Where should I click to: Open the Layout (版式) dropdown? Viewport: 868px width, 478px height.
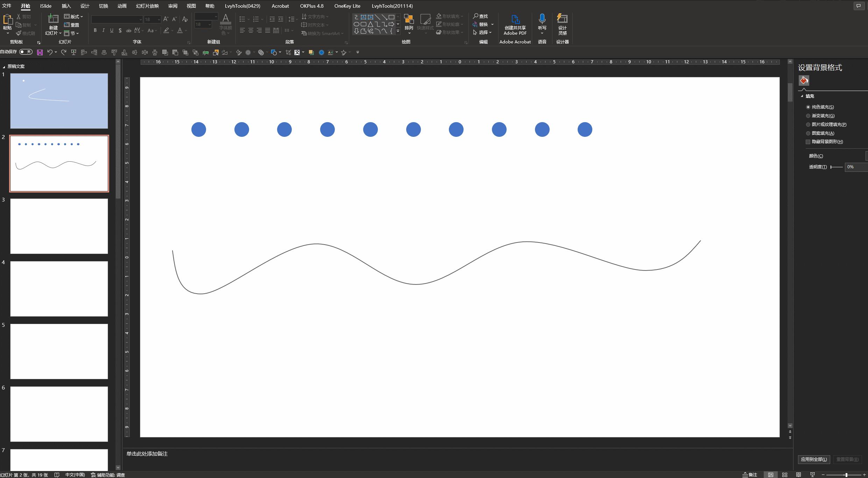73,16
